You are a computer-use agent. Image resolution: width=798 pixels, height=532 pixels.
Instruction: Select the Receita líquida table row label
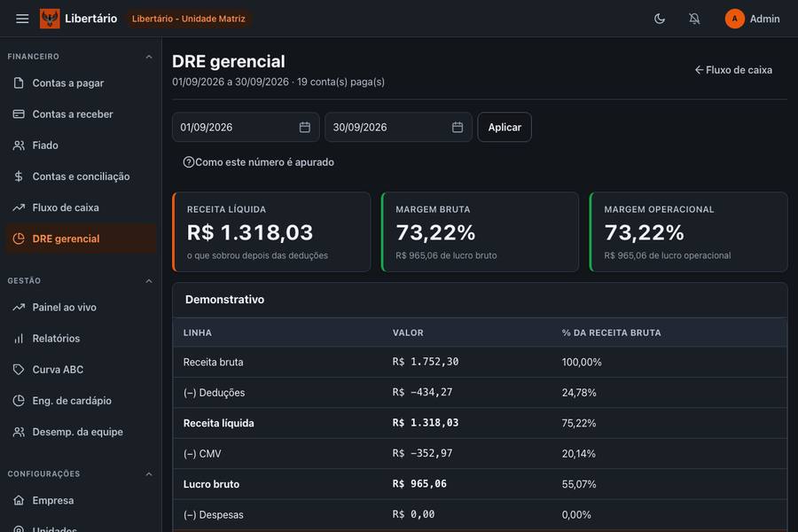(218, 423)
